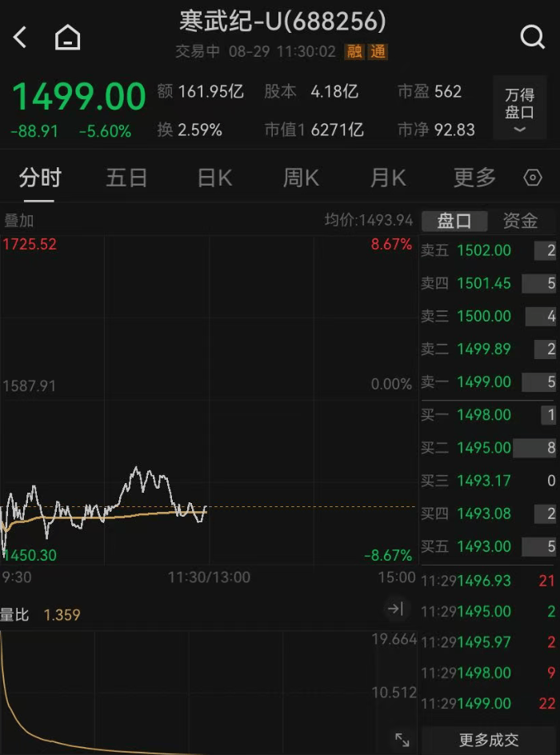Screen dimensions: 560x755
Task: Expand chart to fullscreen icon
Action: (402, 740)
